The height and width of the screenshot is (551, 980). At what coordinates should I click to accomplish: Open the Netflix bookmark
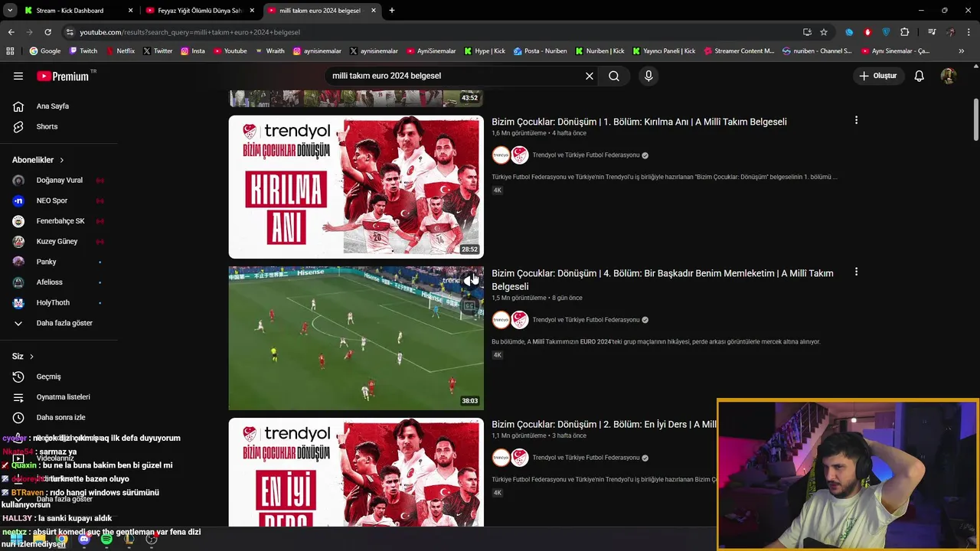click(120, 51)
